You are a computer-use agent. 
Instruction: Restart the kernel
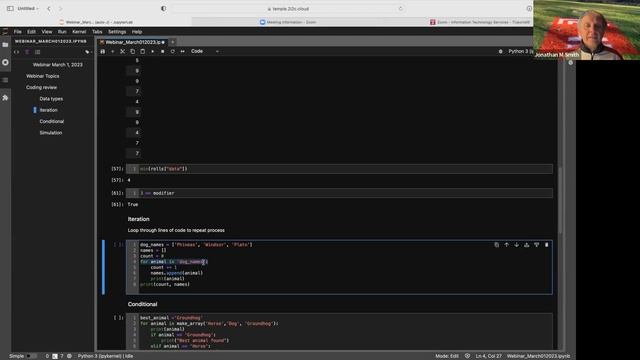173,51
